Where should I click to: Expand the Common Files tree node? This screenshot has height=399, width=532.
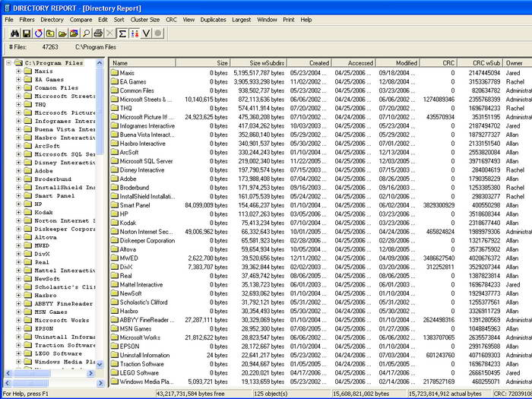[19, 87]
